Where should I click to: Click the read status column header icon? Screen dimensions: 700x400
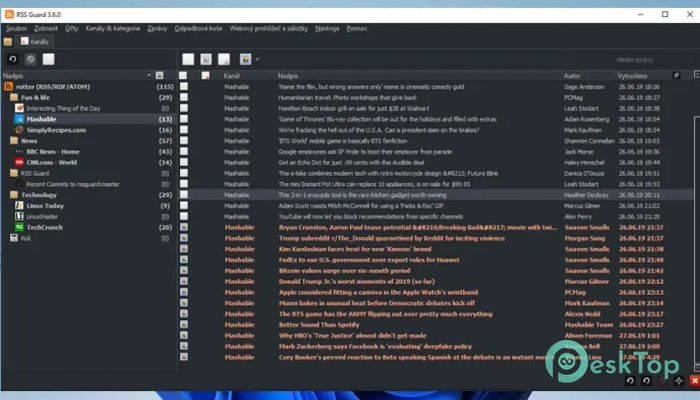183,75
